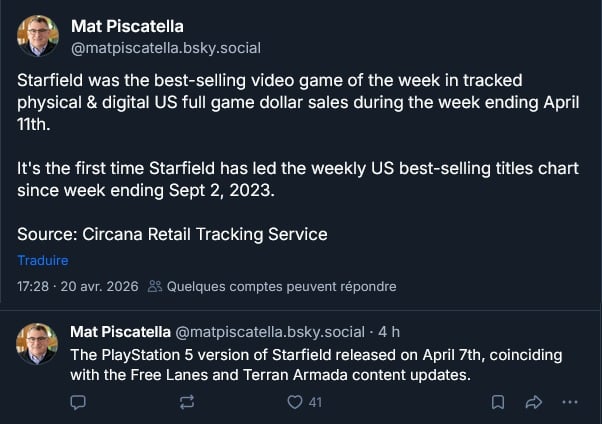Like the post with the heart icon
602x424 pixels.
click(294, 402)
